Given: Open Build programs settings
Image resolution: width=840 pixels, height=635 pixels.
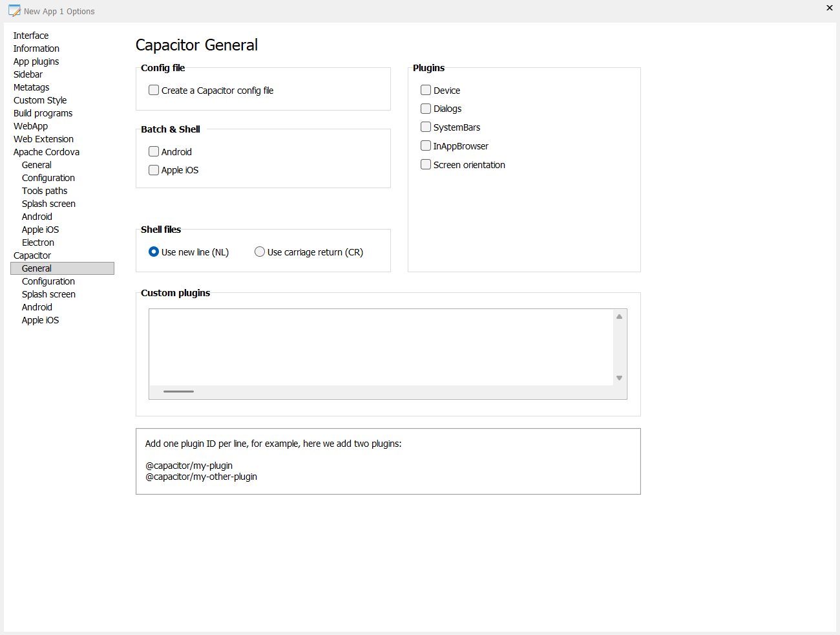Looking at the screenshot, I should tap(43, 113).
